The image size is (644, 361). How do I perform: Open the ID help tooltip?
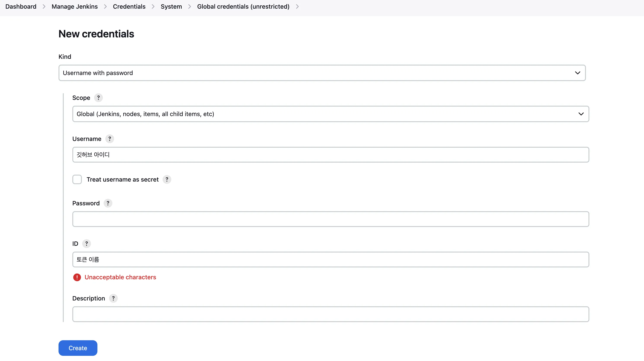click(87, 243)
